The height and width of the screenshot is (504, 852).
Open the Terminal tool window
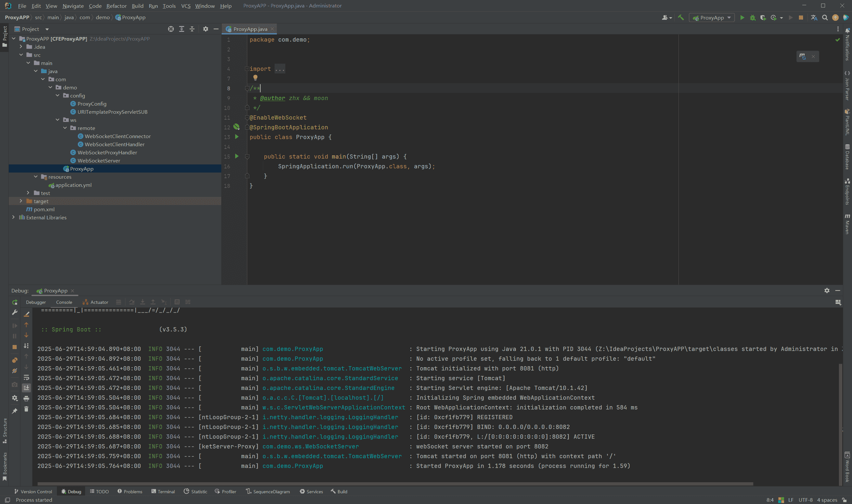coord(163,491)
